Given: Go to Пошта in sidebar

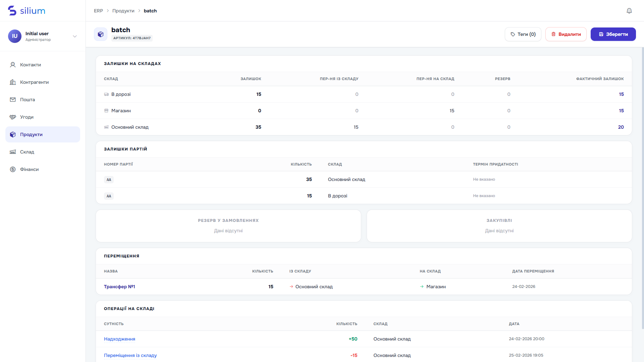Looking at the screenshot, I should click(x=43, y=100).
